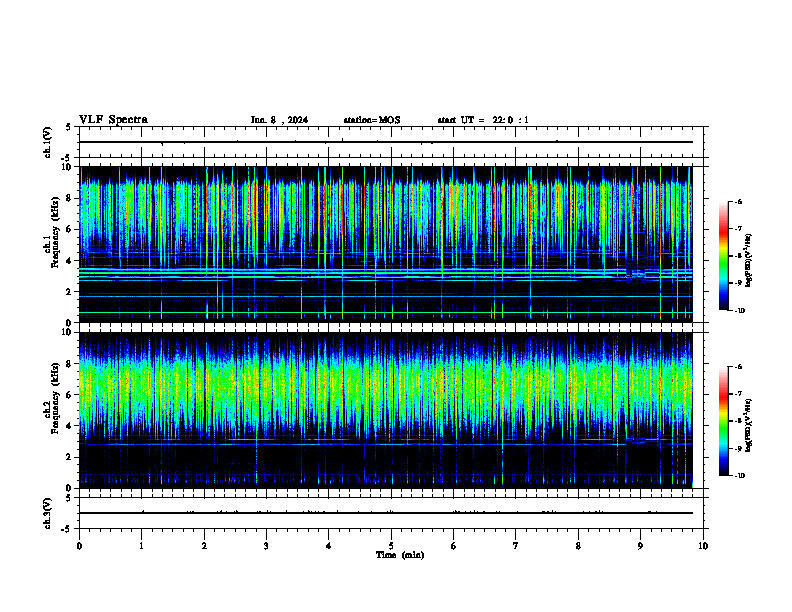Click time axis tick label '0'
Image resolution: width=792 pixels, height=612 pixels.
(x=79, y=546)
